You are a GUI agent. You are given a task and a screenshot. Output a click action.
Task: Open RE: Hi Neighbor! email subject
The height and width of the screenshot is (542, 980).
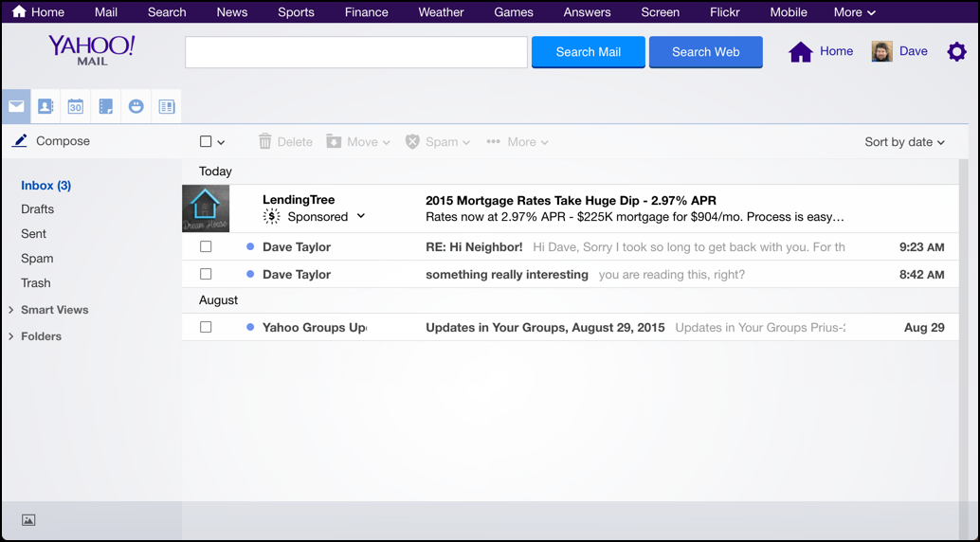click(474, 247)
